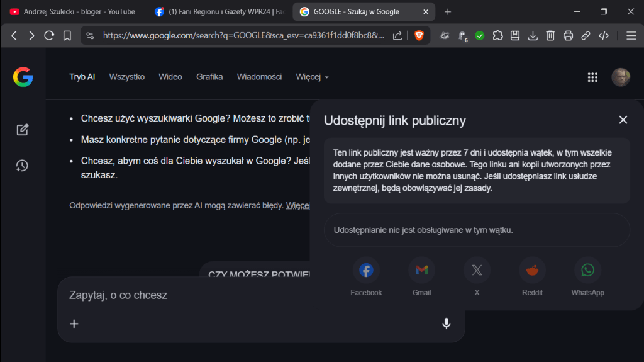Select the Wideo results tab
The image size is (644, 362).
pos(170,77)
